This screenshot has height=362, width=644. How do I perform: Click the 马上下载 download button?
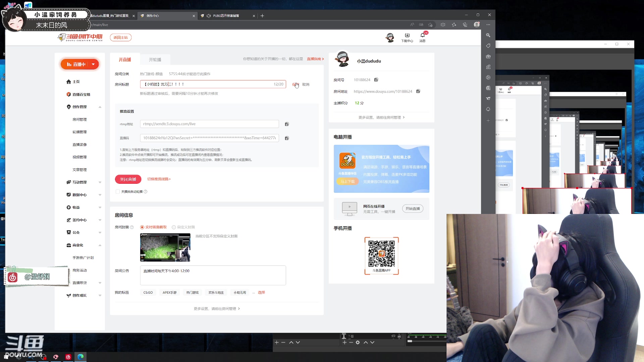[x=347, y=182]
